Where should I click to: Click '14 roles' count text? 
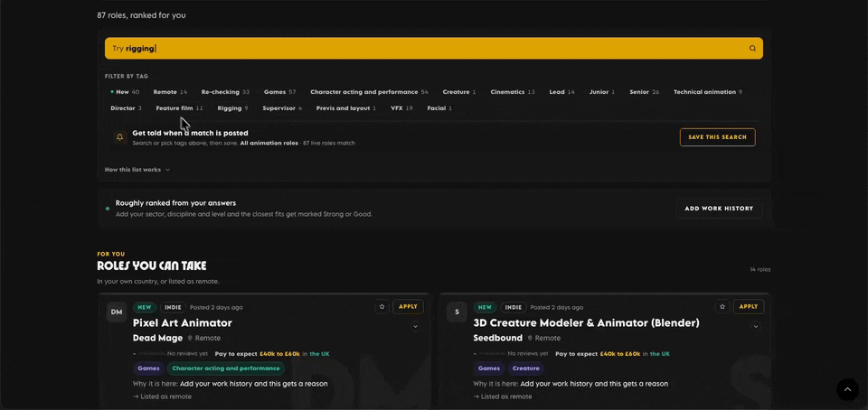760,270
